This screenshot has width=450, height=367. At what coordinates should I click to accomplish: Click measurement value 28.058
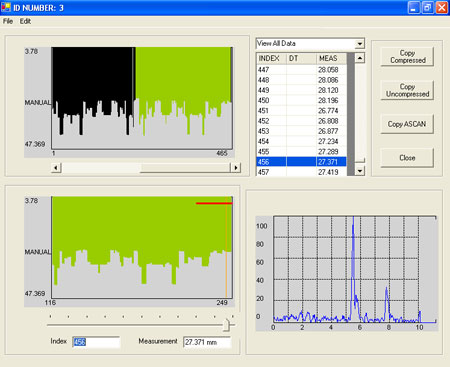[x=328, y=70]
